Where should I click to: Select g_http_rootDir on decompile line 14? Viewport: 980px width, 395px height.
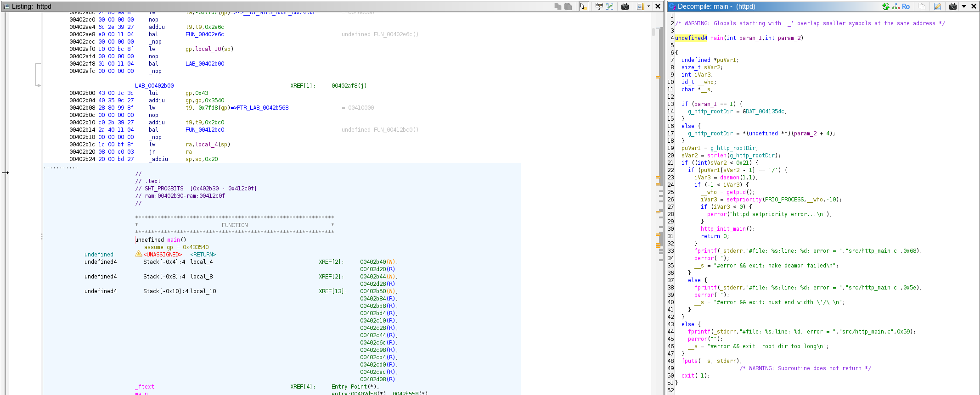pyautogui.click(x=710, y=111)
